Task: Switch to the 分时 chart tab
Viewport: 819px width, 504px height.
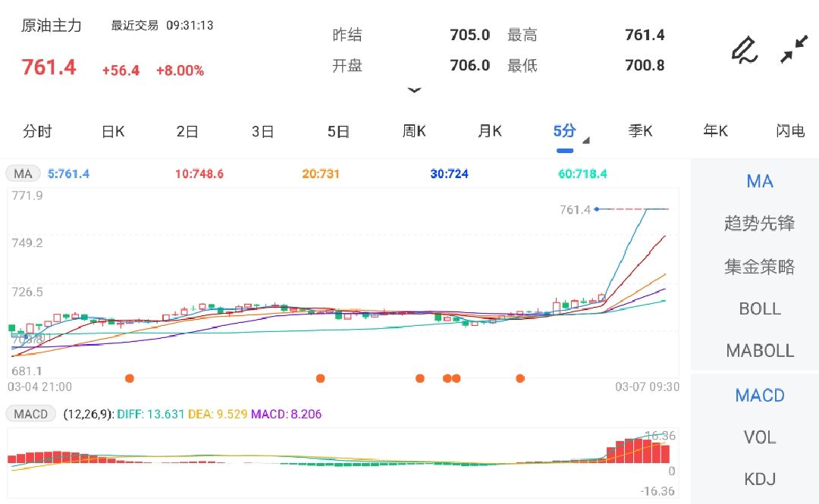Action: coord(37,131)
